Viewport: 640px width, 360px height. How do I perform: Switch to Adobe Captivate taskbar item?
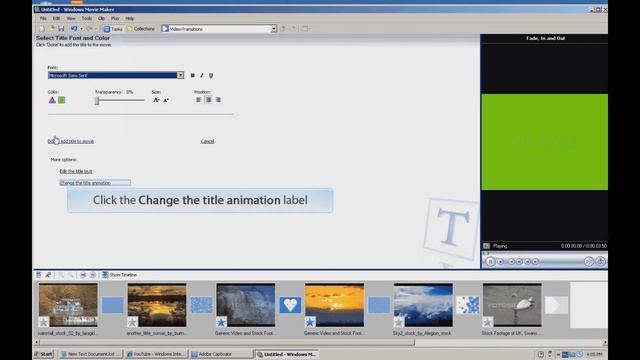222,354
